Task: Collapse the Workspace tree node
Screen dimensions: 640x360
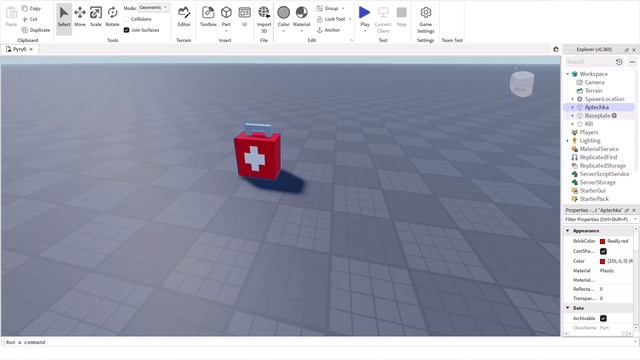Action: coord(568,74)
